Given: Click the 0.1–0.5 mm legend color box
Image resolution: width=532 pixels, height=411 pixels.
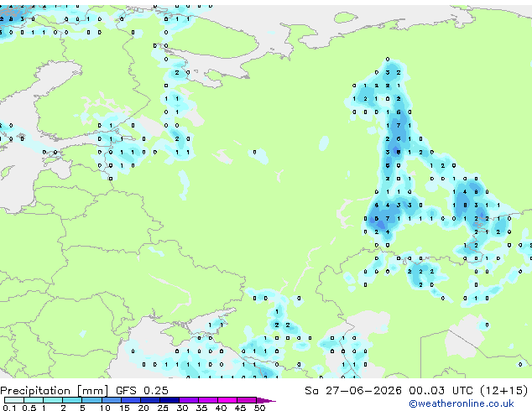Looking at the screenshot, I should tap(14, 400).
